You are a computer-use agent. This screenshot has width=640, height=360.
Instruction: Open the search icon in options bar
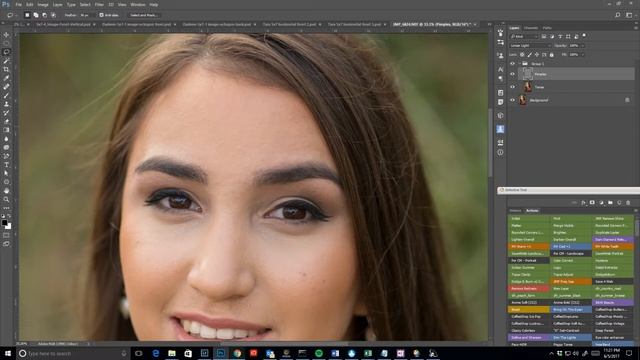pos(618,15)
